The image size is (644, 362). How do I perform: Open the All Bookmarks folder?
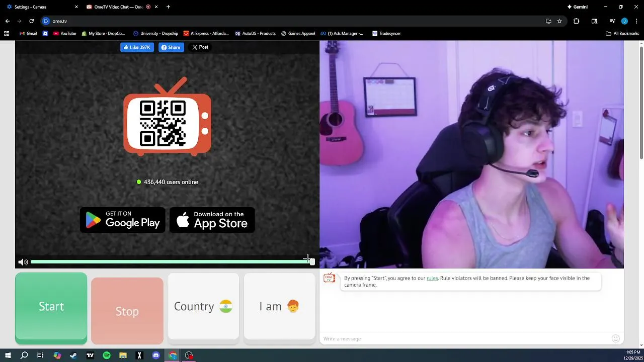tap(622, 34)
